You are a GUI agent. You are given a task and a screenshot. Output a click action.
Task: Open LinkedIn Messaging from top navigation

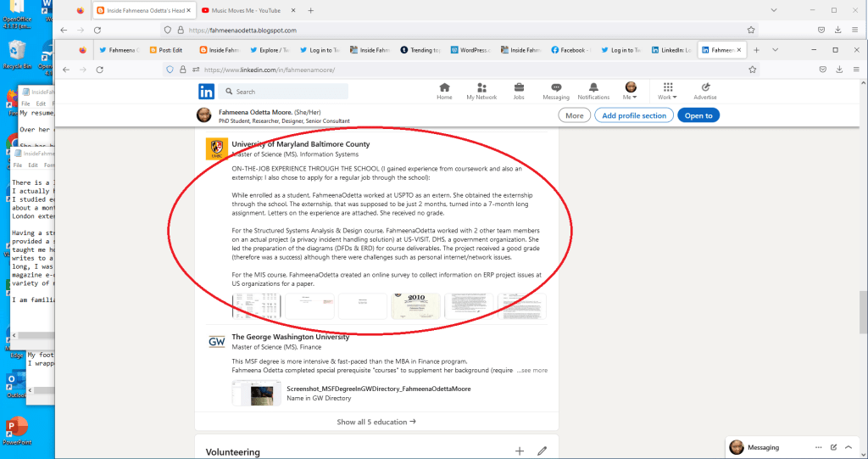coord(556,91)
